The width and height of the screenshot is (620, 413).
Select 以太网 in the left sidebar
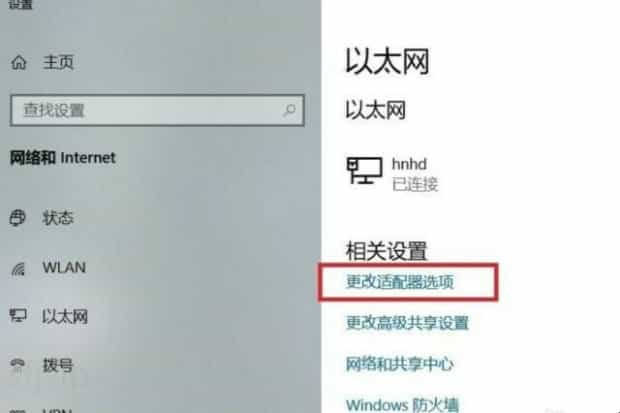tap(65, 316)
